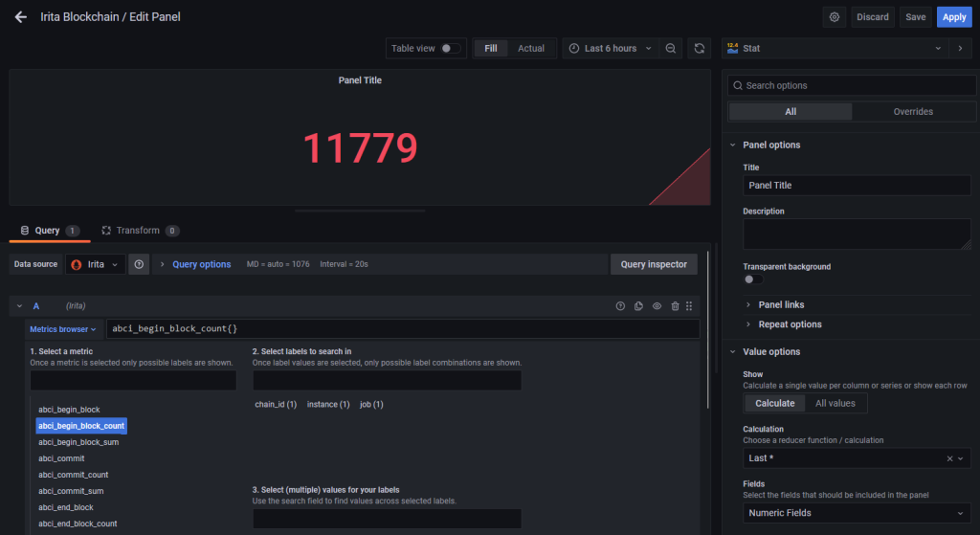Screen dimensions: 980x535
Task: Switch to the Transform tab
Action: tap(141, 231)
